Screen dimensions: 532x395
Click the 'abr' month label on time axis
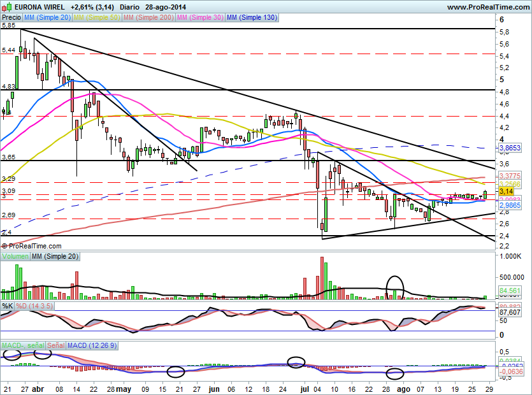point(38,389)
